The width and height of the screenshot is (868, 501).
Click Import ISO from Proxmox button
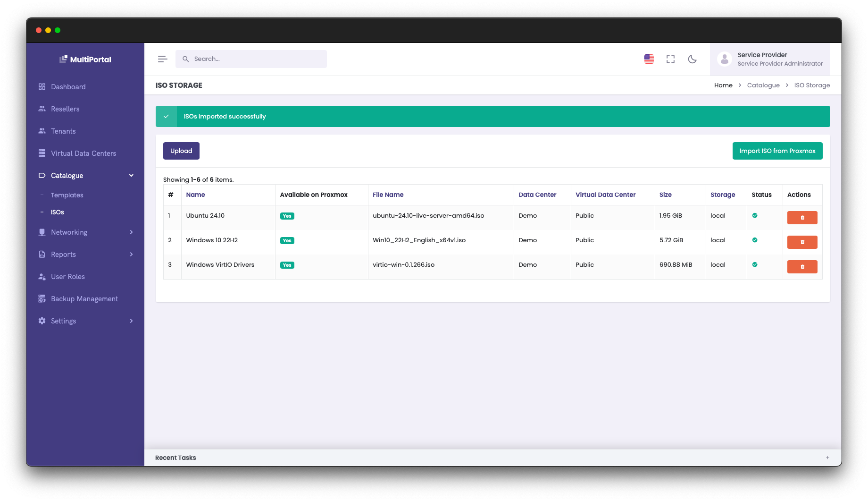tap(777, 151)
